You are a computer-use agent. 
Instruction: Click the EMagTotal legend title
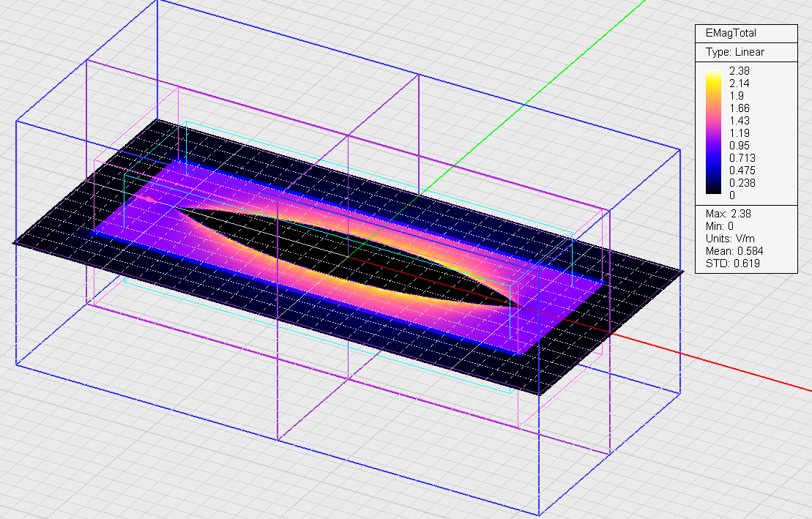731,33
